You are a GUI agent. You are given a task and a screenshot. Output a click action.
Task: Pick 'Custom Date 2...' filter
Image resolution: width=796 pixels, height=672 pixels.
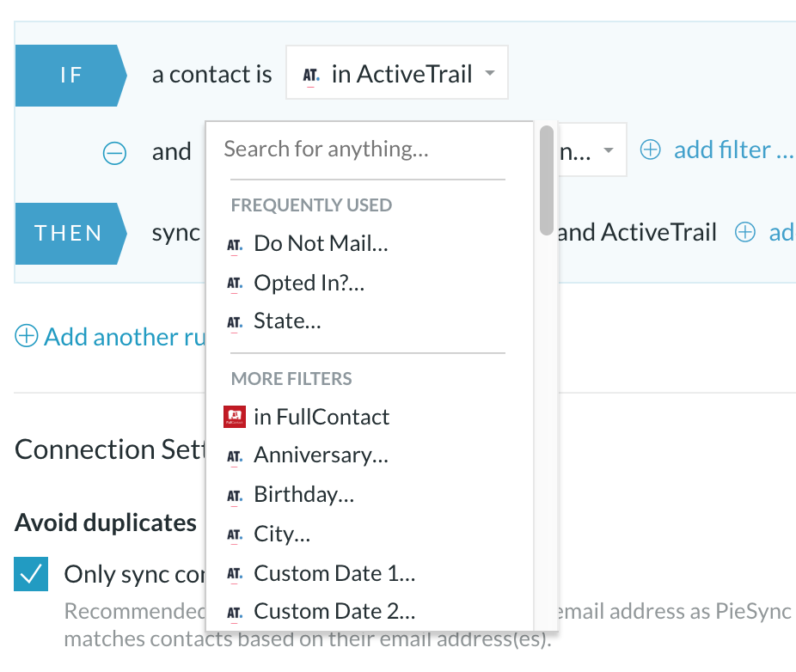click(334, 611)
